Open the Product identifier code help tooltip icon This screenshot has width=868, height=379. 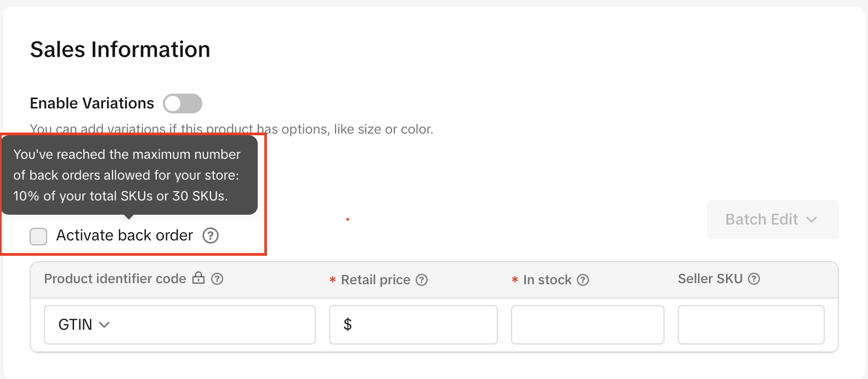(x=217, y=279)
